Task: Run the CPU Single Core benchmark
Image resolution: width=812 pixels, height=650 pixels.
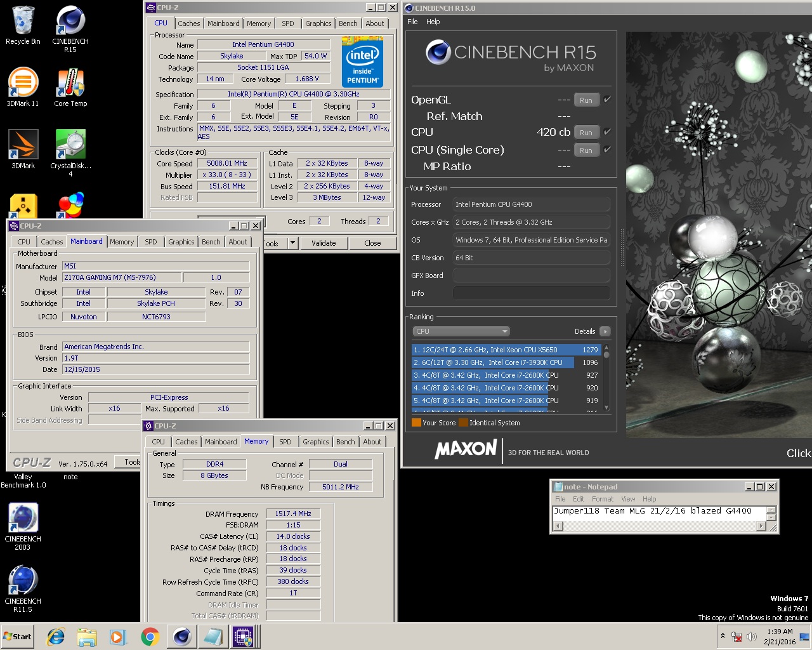Action: (x=586, y=150)
